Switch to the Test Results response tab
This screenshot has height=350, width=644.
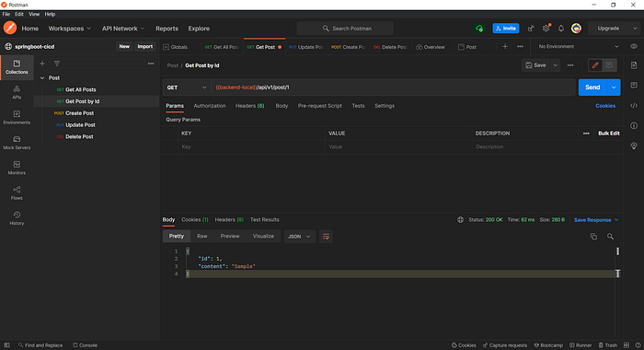tap(265, 219)
